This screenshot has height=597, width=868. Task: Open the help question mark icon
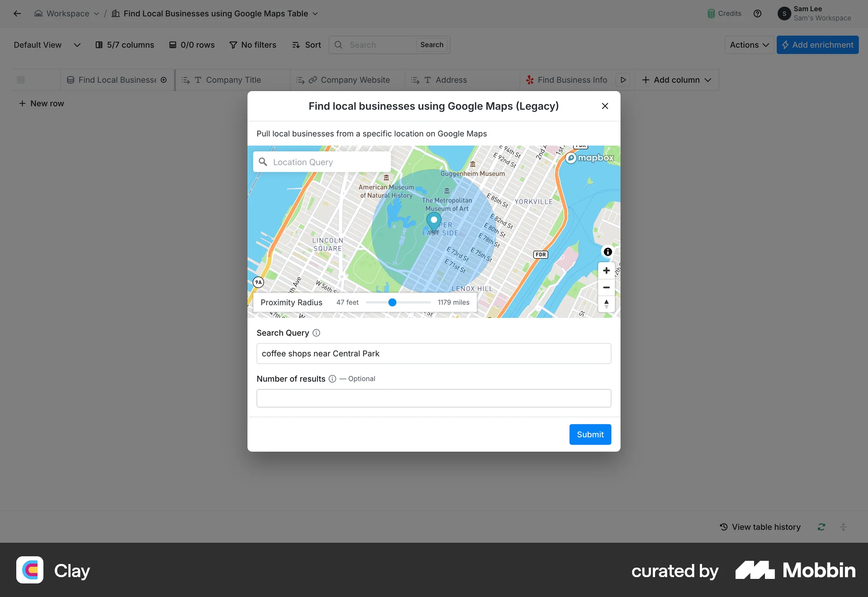click(758, 14)
